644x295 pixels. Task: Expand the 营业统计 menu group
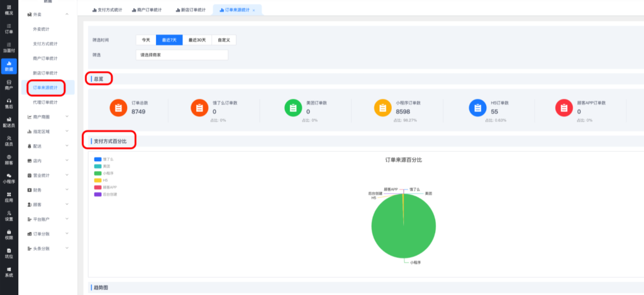click(x=49, y=175)
